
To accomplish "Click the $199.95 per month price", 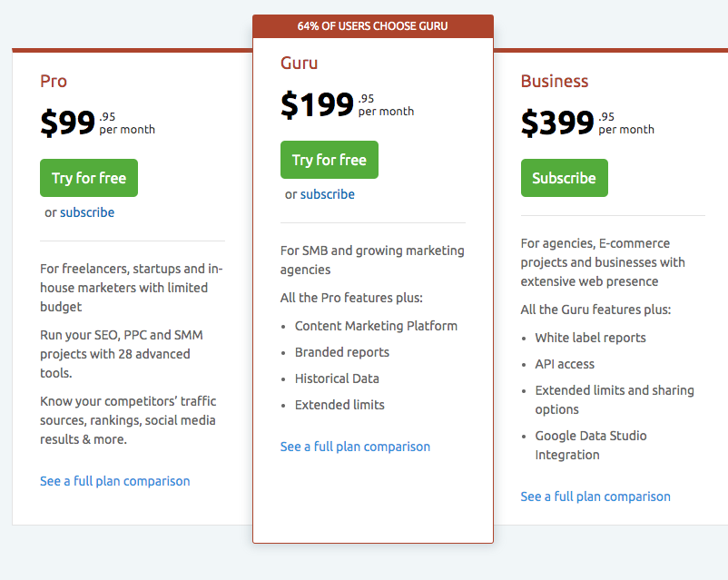I will coord(347,105).
